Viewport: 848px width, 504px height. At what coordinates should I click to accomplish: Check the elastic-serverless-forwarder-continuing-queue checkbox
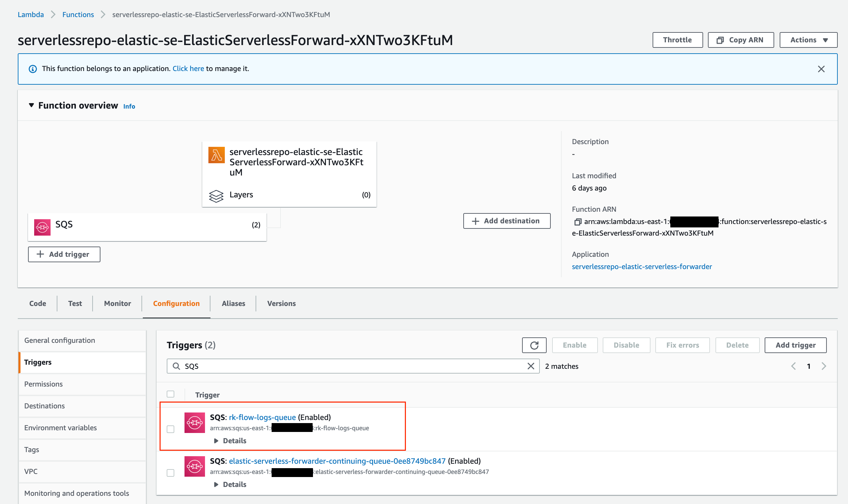click(170, 473)
